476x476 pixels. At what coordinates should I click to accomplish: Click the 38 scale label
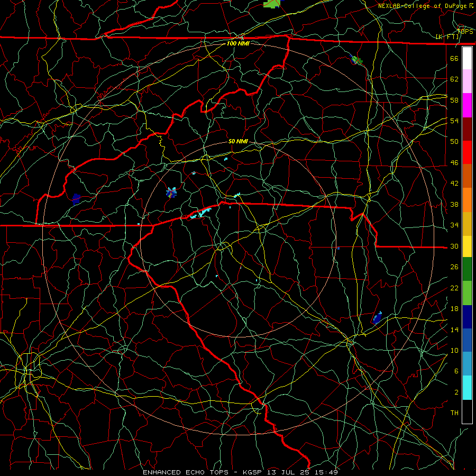(454, 204)
